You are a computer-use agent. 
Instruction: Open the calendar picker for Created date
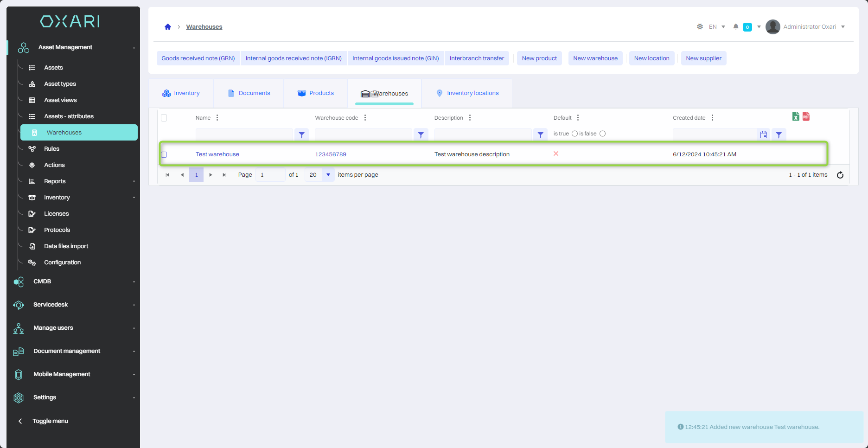(763, 135)
